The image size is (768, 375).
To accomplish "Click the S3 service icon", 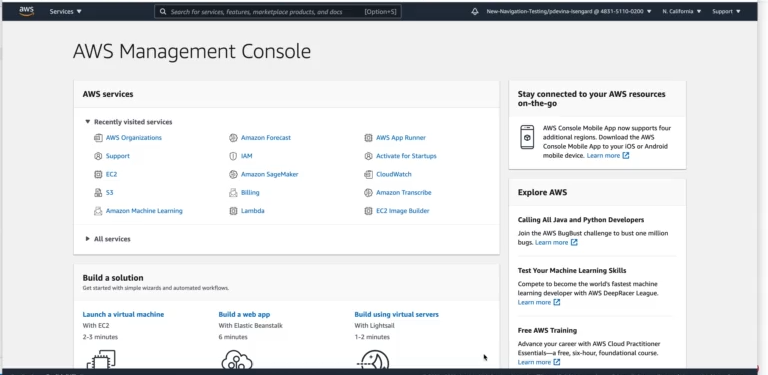I will click(97, 193).
